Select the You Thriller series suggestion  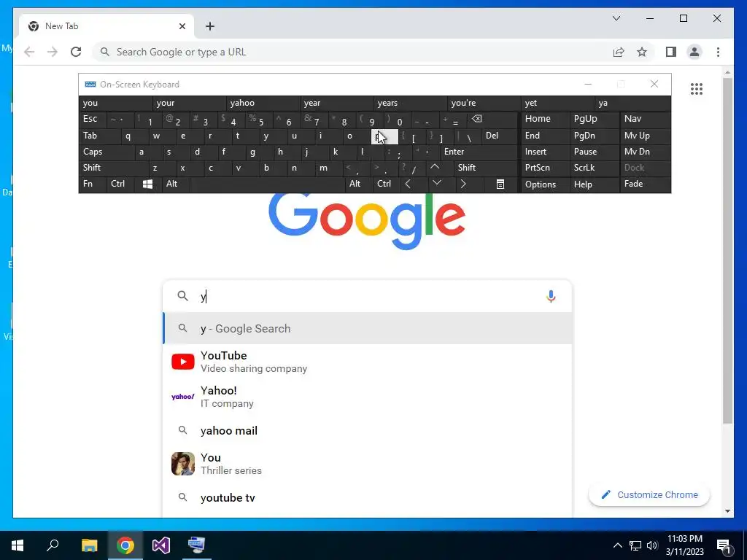(x=368, y=464)
